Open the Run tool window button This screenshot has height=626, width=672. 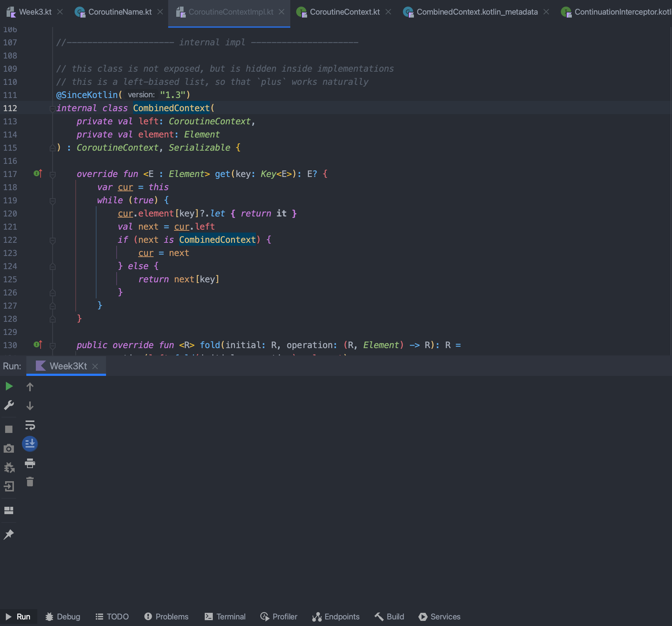(x=18, y=616)
